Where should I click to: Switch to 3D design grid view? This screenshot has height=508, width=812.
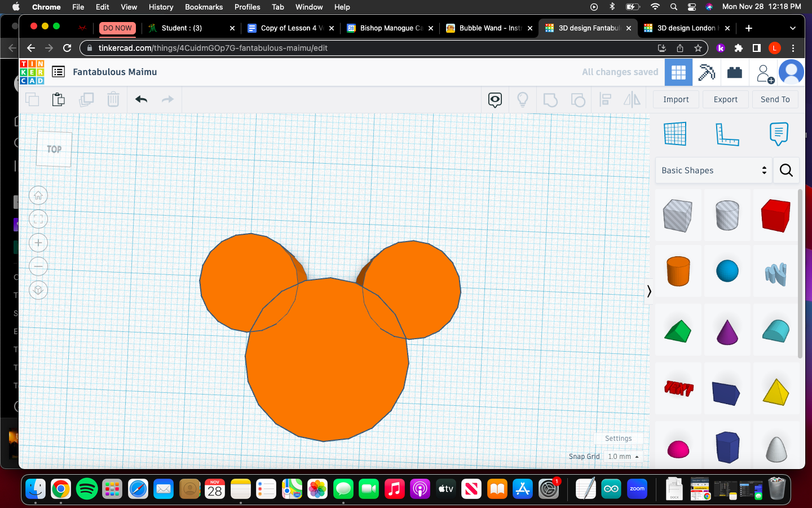(678, 72)
